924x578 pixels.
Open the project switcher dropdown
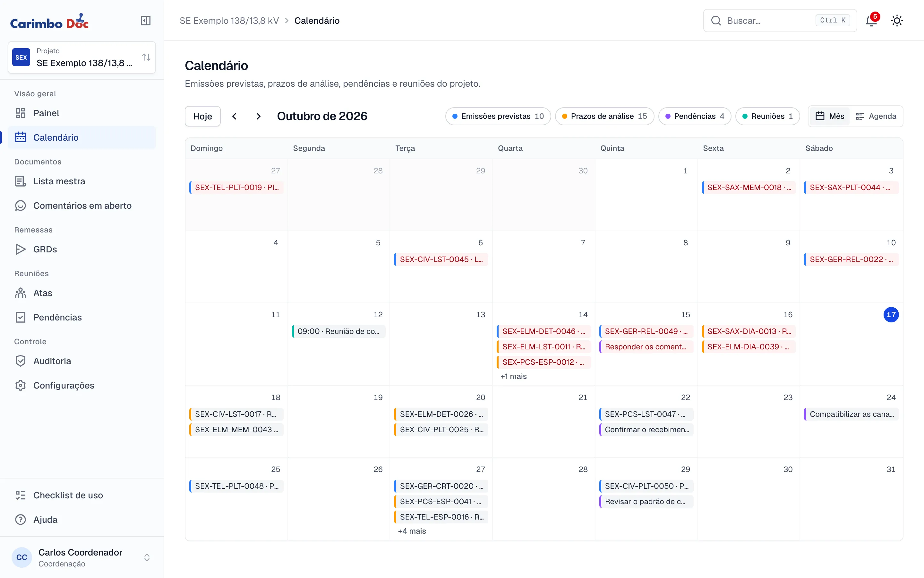tap(82, 57)
